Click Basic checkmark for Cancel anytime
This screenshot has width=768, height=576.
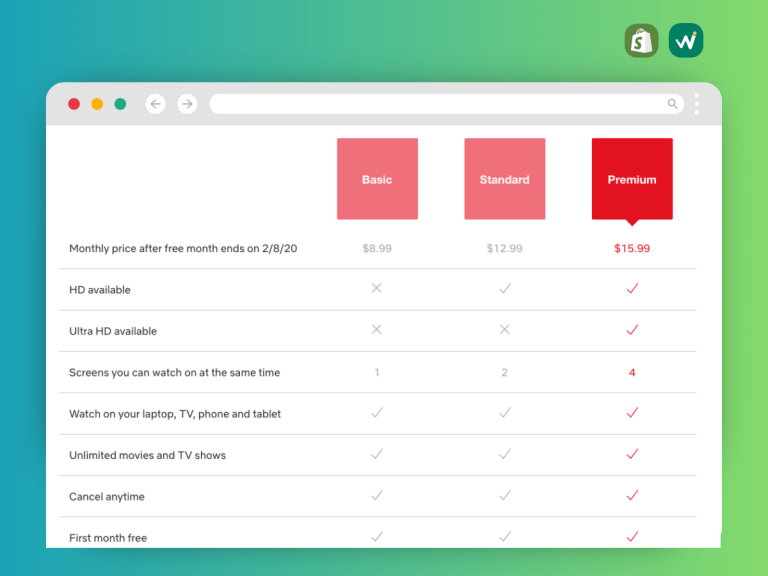point(377,495)
